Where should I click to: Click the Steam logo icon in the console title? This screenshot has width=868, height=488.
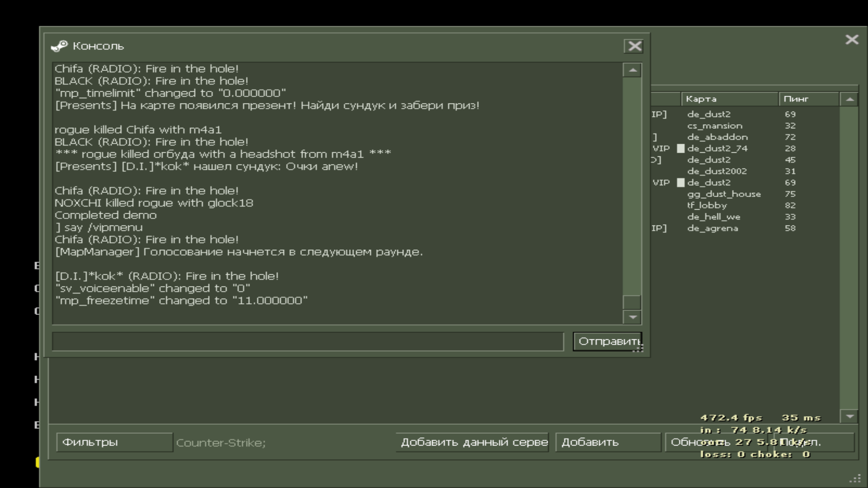[59, 46]
